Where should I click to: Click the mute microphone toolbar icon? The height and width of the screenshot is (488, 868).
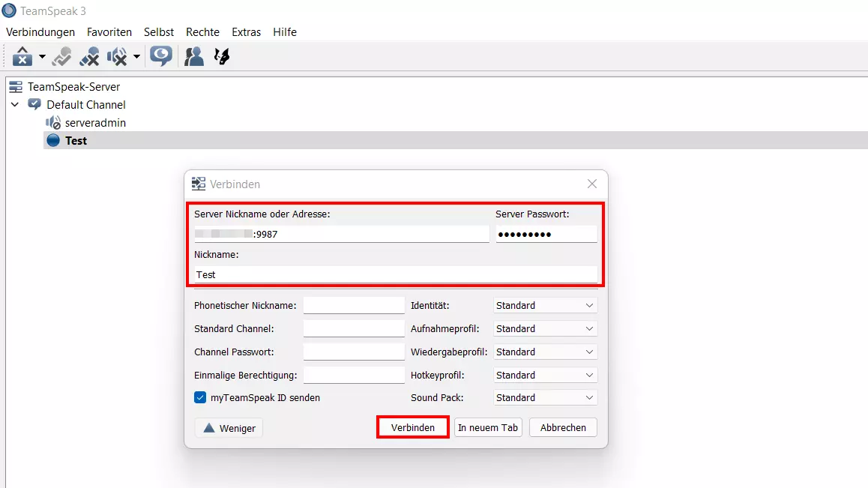89,56
